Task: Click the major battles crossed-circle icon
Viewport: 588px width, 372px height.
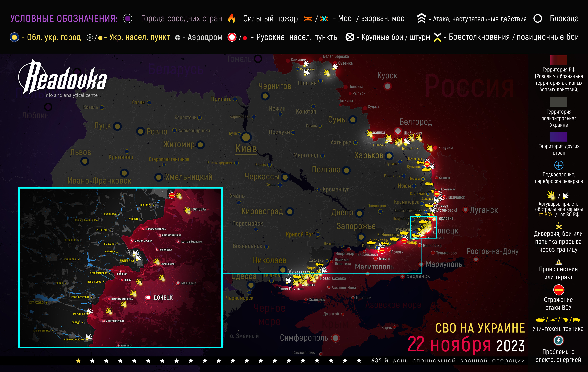Action: (350, 37)
